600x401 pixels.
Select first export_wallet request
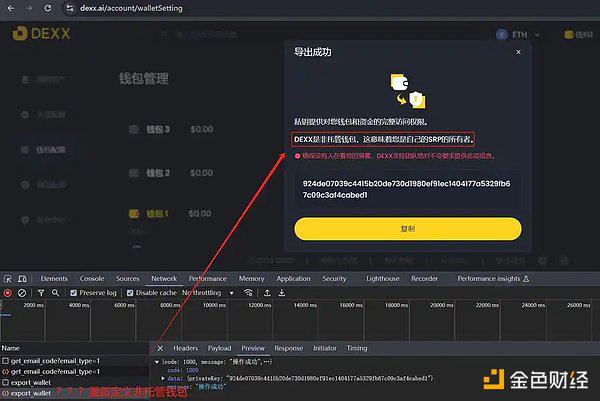click(75, 382)
